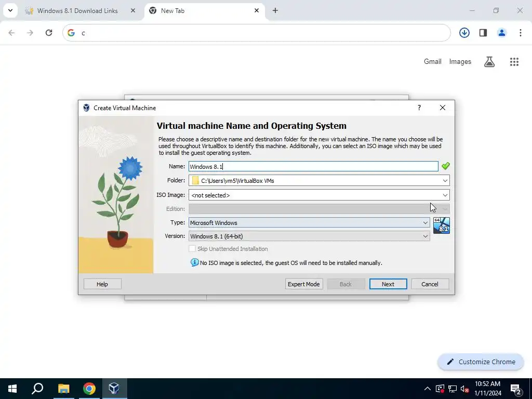Viewport: 532px width, 399px height.
Task: Open Chrome three-dot menu
Action: coord(520,33)
